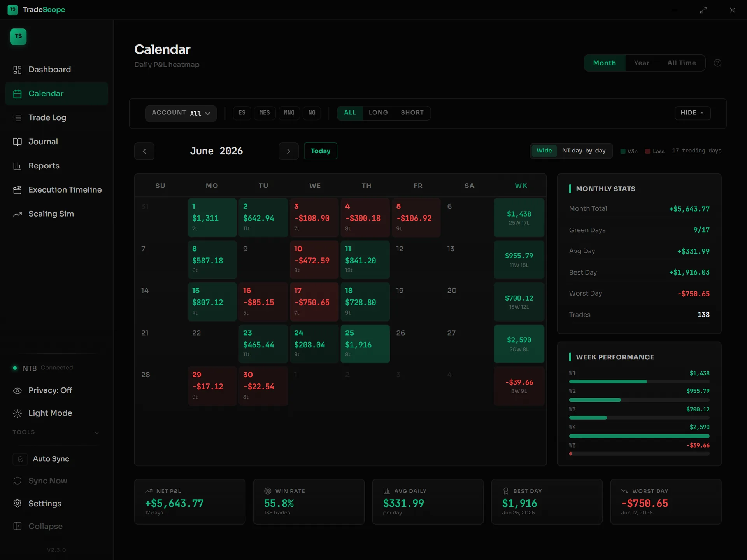Filter by LONG trades
Screen dimensions: 747x560
[x=378, y=113]
